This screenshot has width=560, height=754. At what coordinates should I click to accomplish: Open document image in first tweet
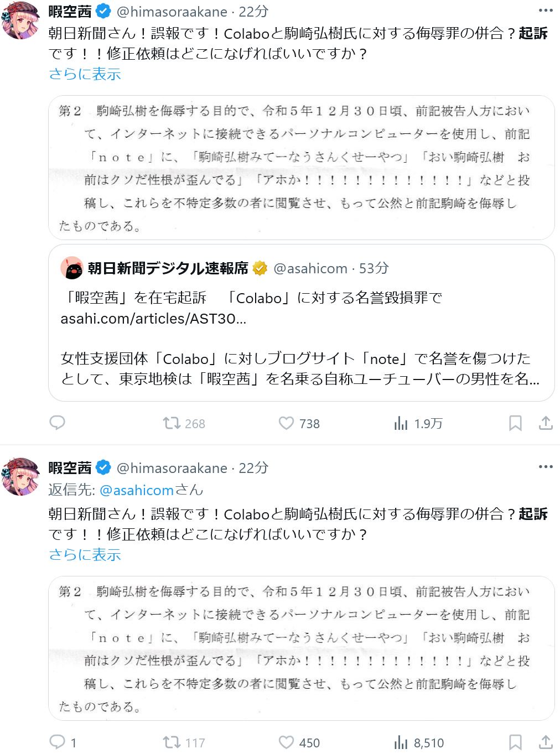tap(302, 168)
